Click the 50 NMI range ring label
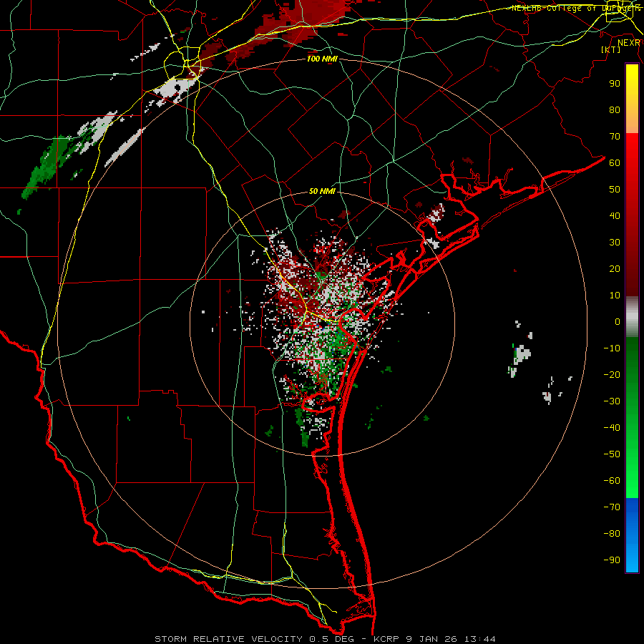The height and width of the screenshot is (644, 644). [322, 191]
